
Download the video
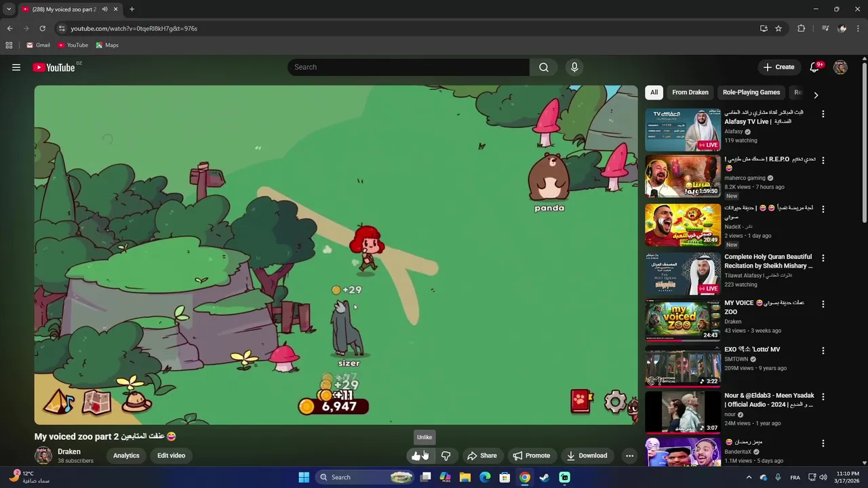point(587,455)
